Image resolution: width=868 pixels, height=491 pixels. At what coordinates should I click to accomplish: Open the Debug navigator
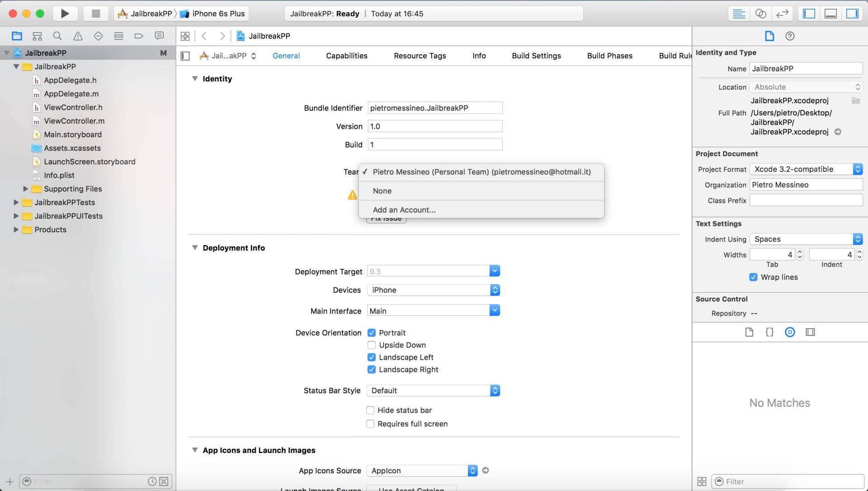click(118, 36)
